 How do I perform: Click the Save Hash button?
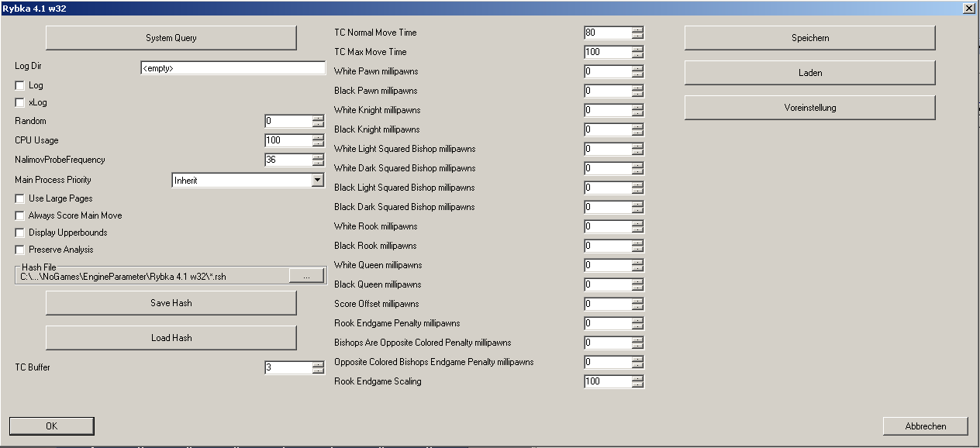[171, 303]
